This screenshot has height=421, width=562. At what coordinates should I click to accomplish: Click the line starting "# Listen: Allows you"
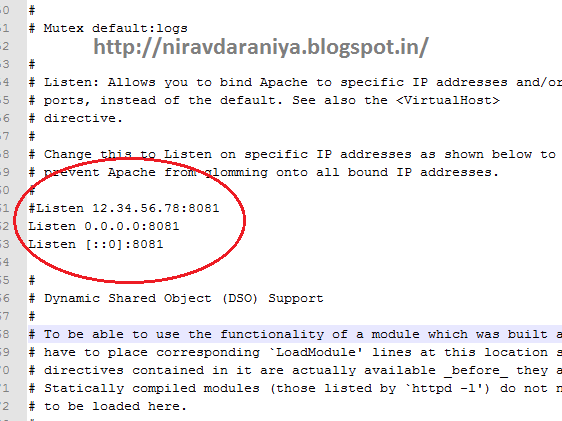(x=295, y=82)
